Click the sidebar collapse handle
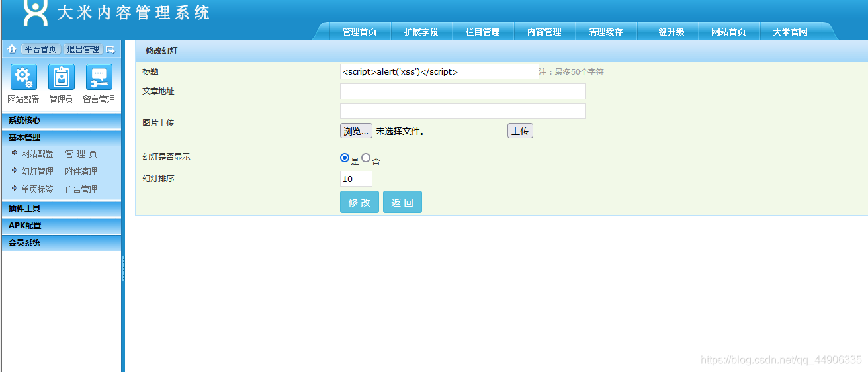The width and height of the screenshot is (868, 372). 123,269
